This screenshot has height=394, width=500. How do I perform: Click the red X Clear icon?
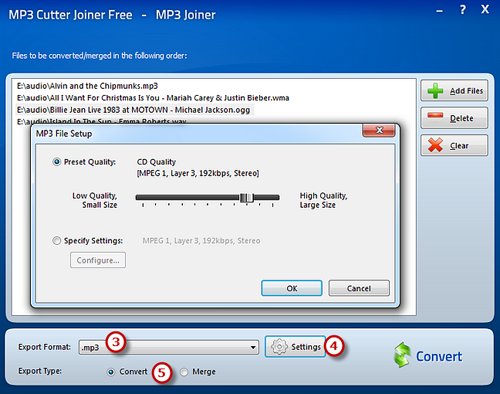click(435, 145)
